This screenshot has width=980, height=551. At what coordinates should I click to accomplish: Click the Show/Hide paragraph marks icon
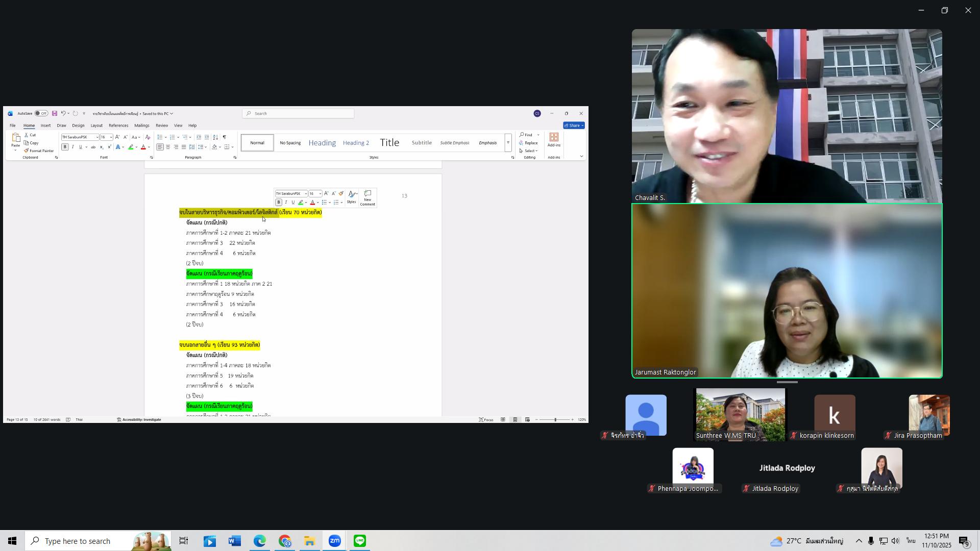point(224,137)
